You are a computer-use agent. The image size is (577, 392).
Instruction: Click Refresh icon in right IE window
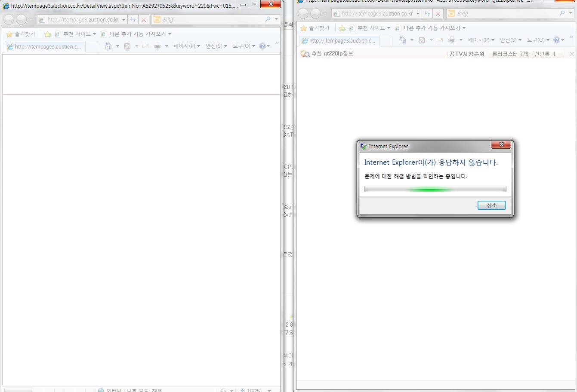point(427,14)
